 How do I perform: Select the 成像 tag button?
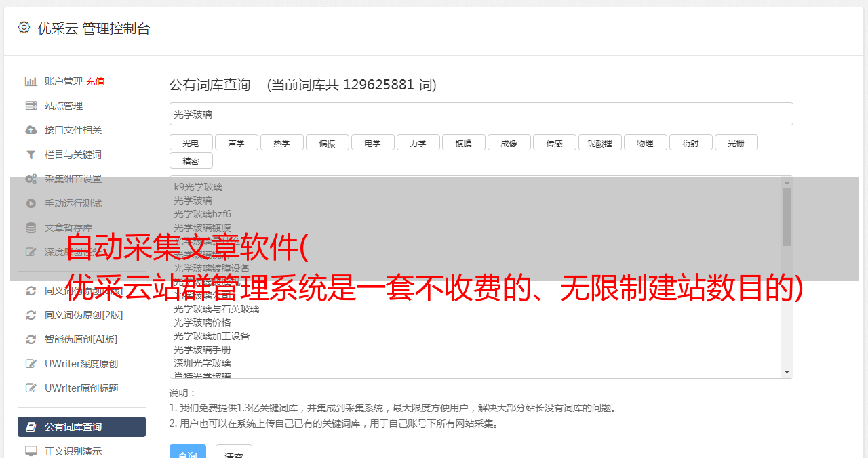click(509, 142)
